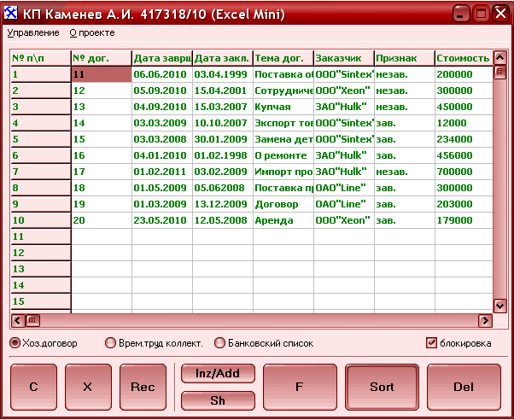This screenshot has width=514, height=420.
Task: Select the Врем.труд коллект. radio option
Action: tap(110, 343)
